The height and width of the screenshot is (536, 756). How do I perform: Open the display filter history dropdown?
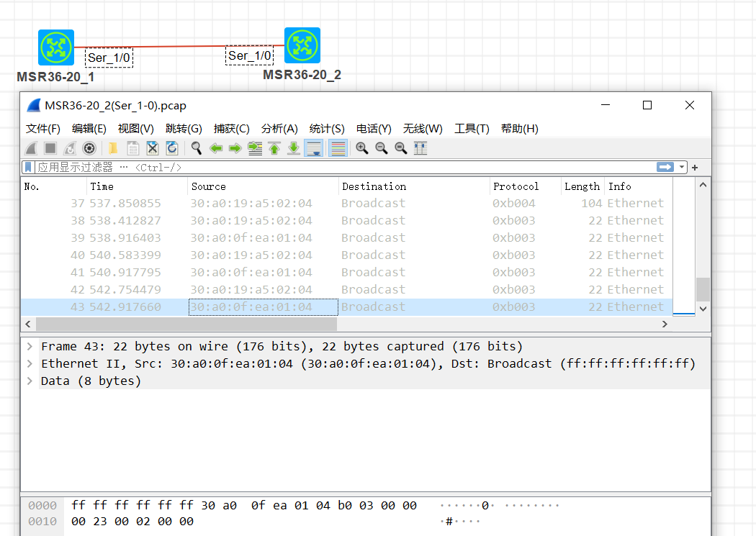pyautogui.click(x=682, y=167)
